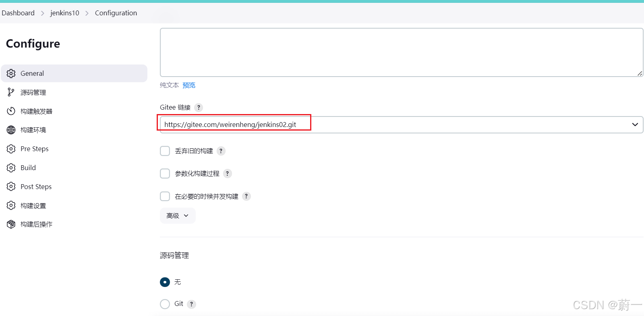Open help for 丢弃旧的构建
Image resolution: width=644 pixels, height=316 pixels.
221,151
